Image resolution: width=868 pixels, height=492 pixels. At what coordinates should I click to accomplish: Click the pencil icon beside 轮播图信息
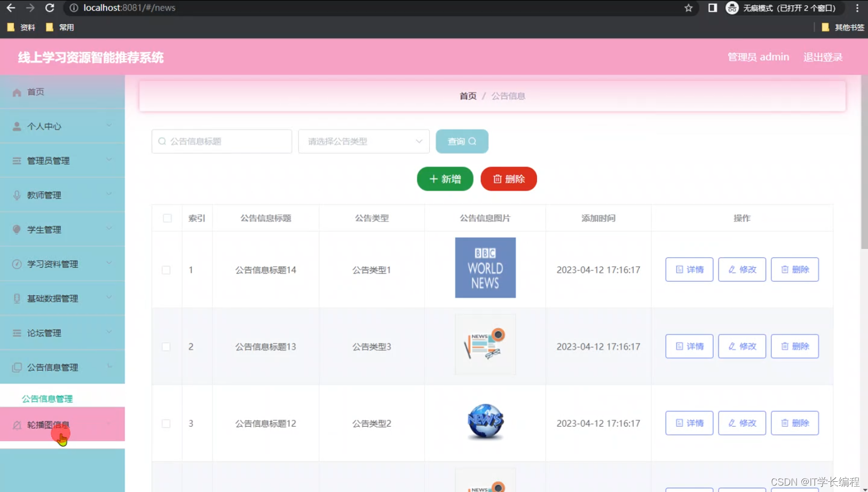tap(16, 424)
